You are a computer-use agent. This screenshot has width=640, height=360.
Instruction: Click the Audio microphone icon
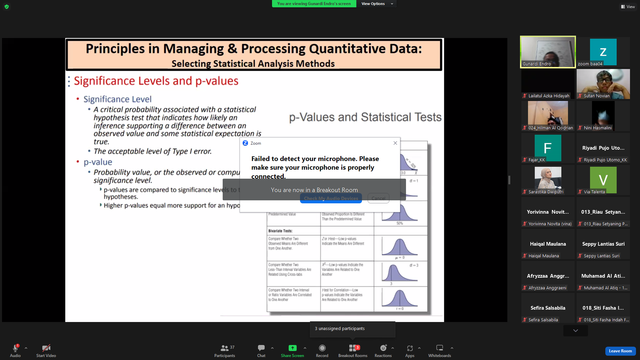[16, 348]
